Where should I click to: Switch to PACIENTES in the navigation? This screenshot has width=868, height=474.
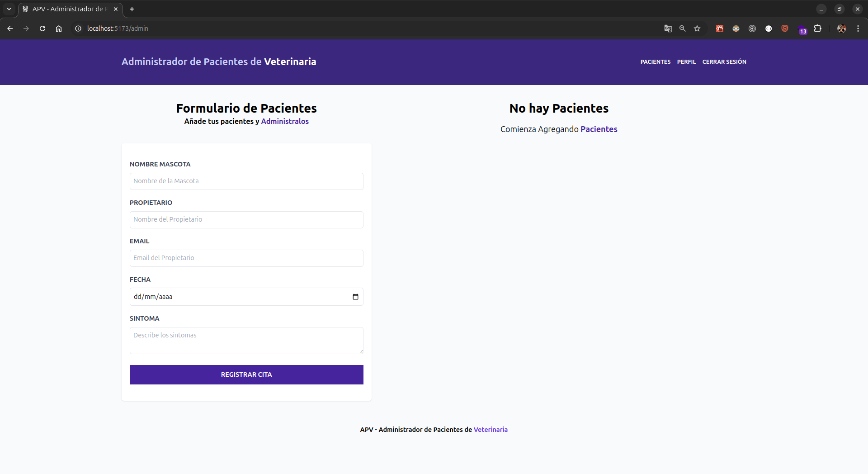click(655, 62)
